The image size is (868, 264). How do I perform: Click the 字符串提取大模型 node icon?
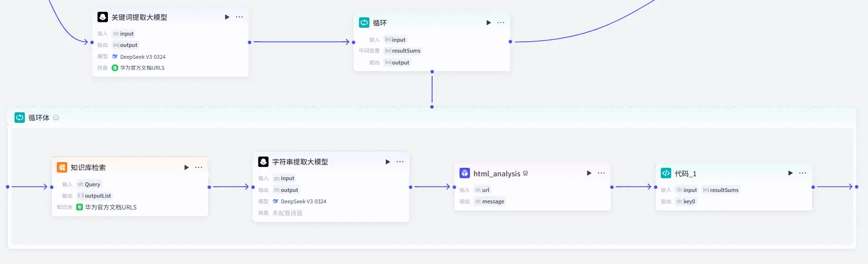263,162
